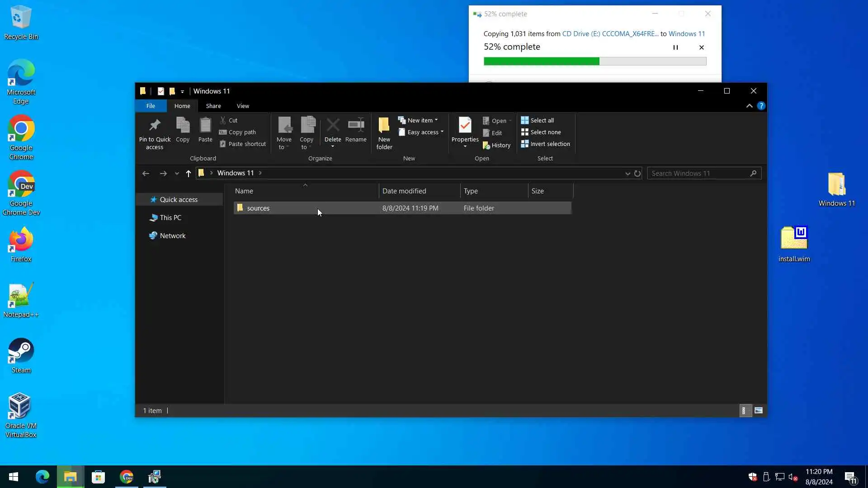This screenshot has width=868, height=488.
Task: Open the View ribbon tab
Action: [243, 106]
